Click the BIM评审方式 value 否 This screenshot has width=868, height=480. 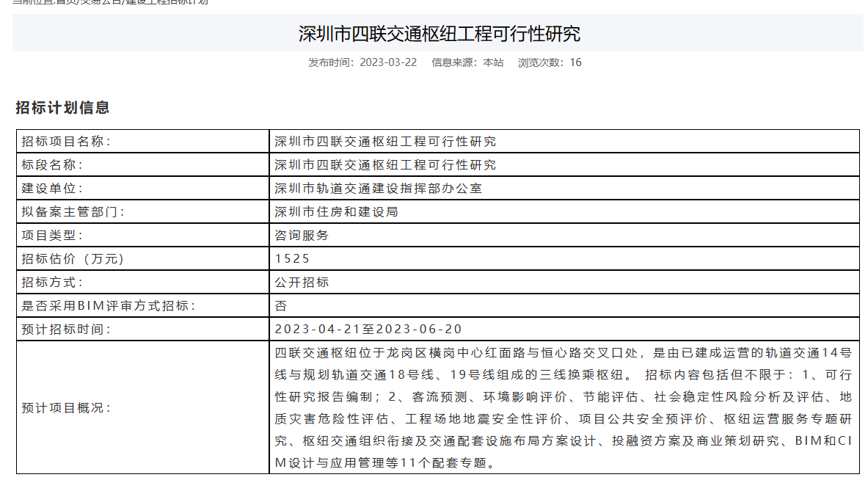(x=281, y=306)
